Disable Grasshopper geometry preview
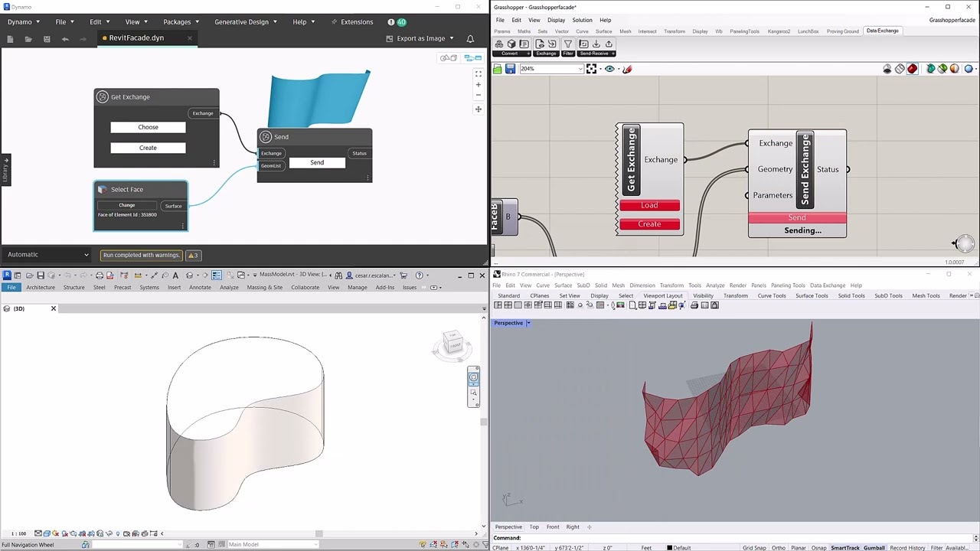The height and width of the screenshot is (551, 980). pyautogui.click(x=887, y=69)
